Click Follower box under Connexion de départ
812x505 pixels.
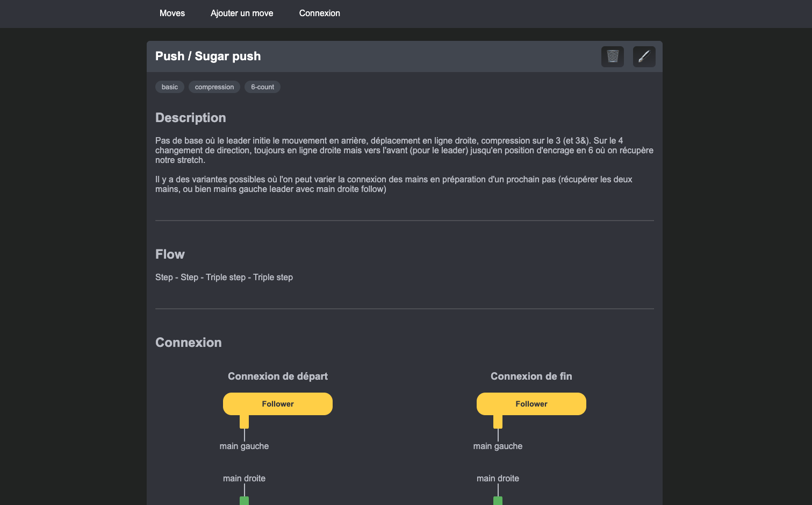click(278, 404)
